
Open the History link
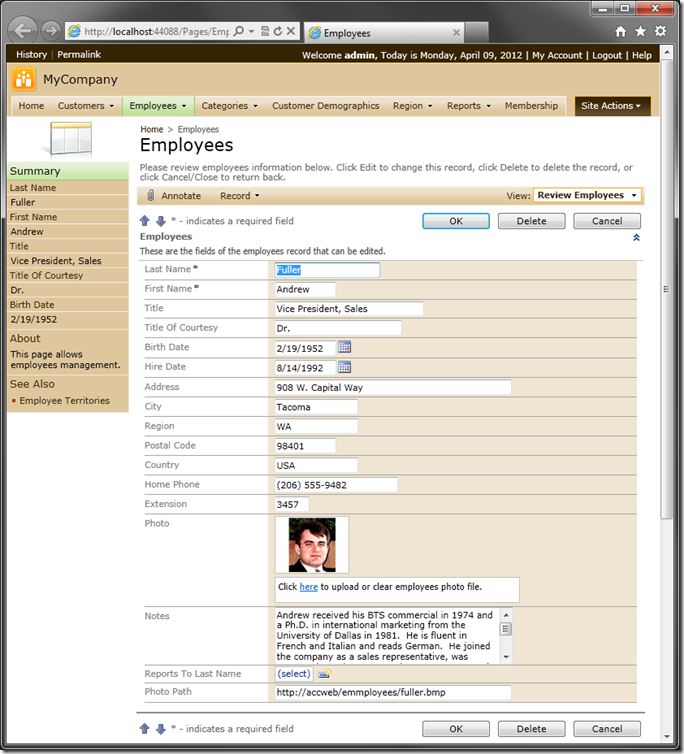(x=31, y=54)
